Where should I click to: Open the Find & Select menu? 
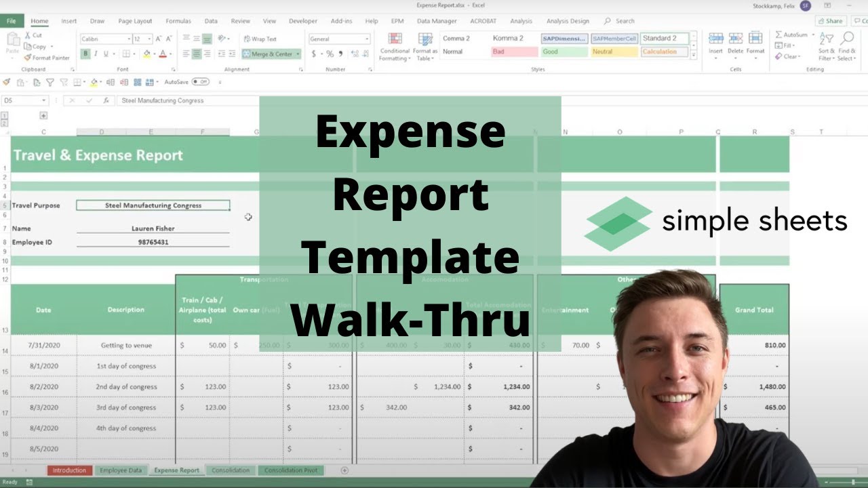[x=846, y=46]
